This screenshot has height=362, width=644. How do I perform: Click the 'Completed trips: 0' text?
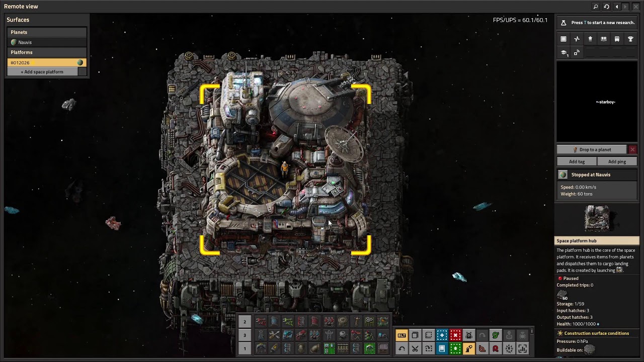click(575, 285)
